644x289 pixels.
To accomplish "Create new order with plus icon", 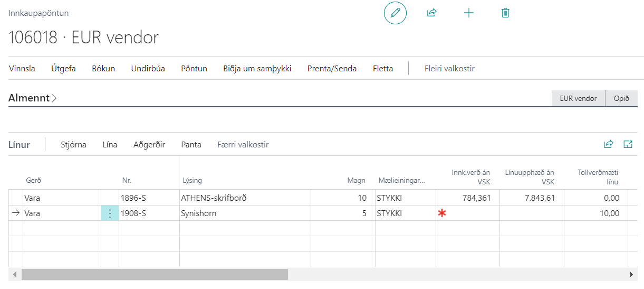I will pos(468,13).
